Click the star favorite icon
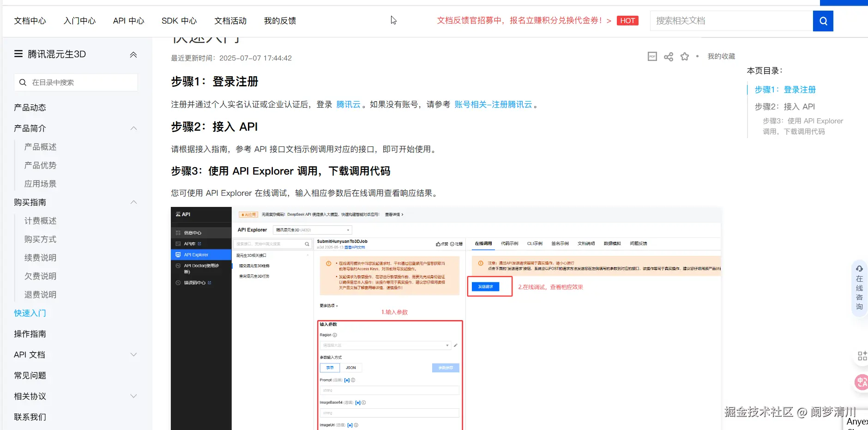Viewport: 868px width, 430px height. coord(685,56)
